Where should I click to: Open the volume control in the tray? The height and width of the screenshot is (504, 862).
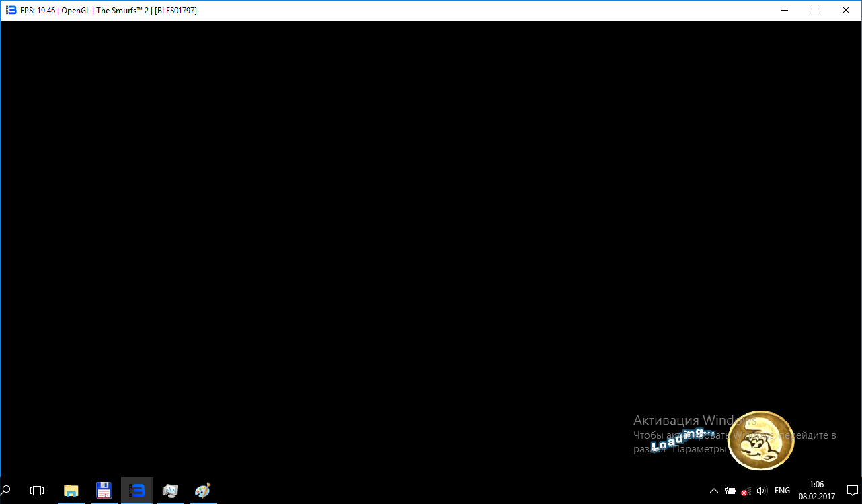click(x=762, y=491)
